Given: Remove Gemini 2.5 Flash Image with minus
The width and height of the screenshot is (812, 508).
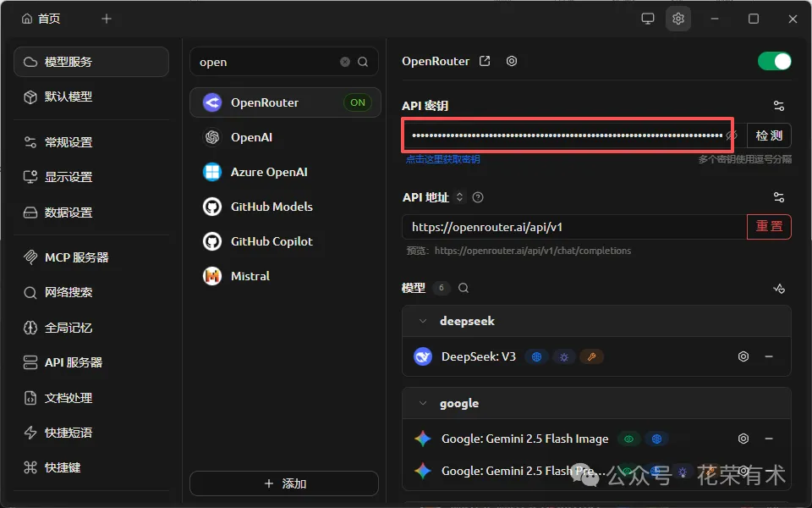Looking at the screenshot, I should 769,439.
